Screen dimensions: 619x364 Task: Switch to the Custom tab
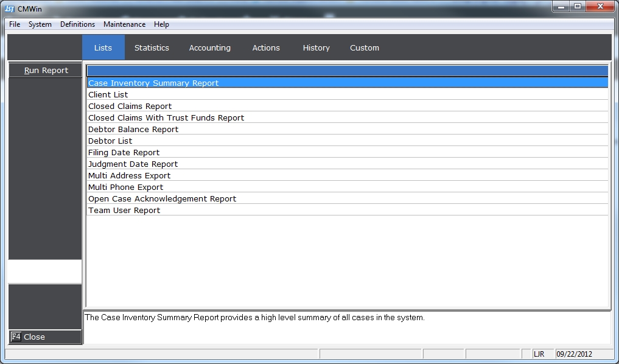[x=364, y=47]
